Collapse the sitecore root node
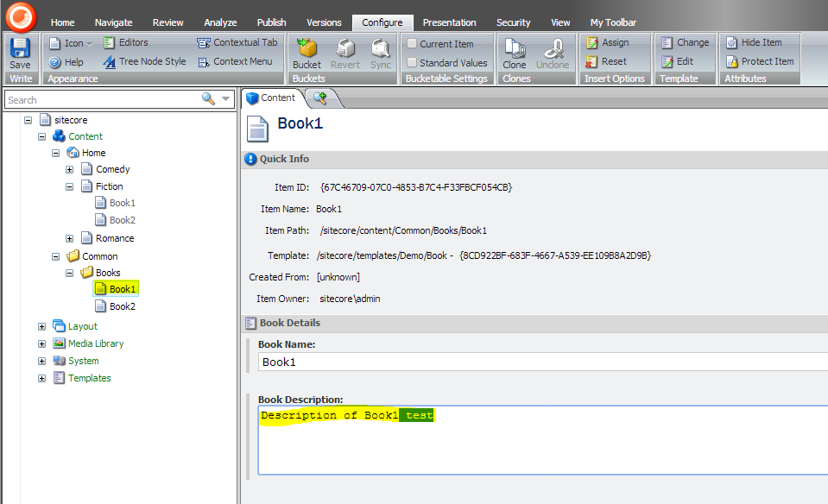828x504 pixels. click(28, 120)
